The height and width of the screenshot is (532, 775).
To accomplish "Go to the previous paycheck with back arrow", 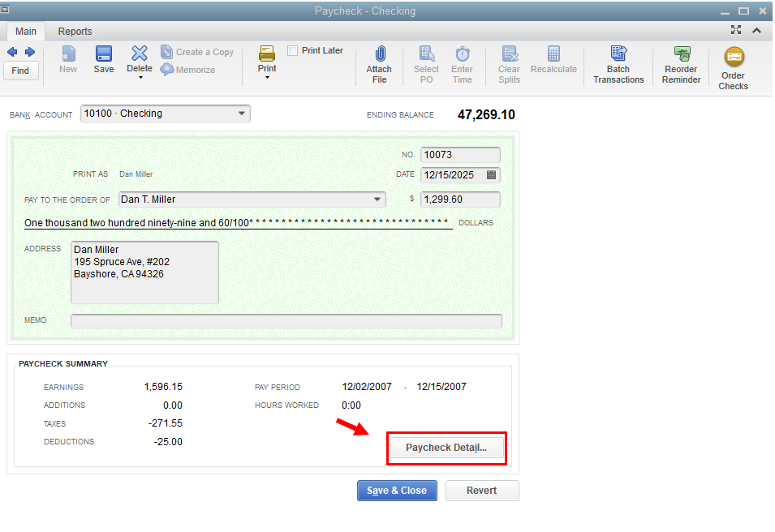I will (x=12, y=52).
